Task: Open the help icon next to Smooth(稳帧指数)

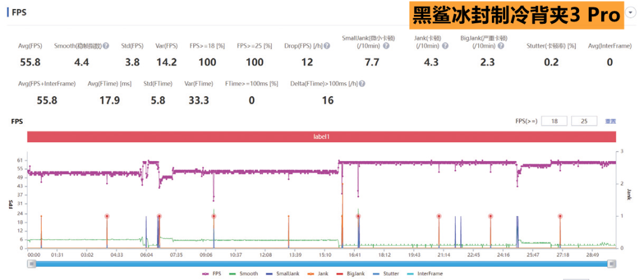Action: click(x=106, y=46)
